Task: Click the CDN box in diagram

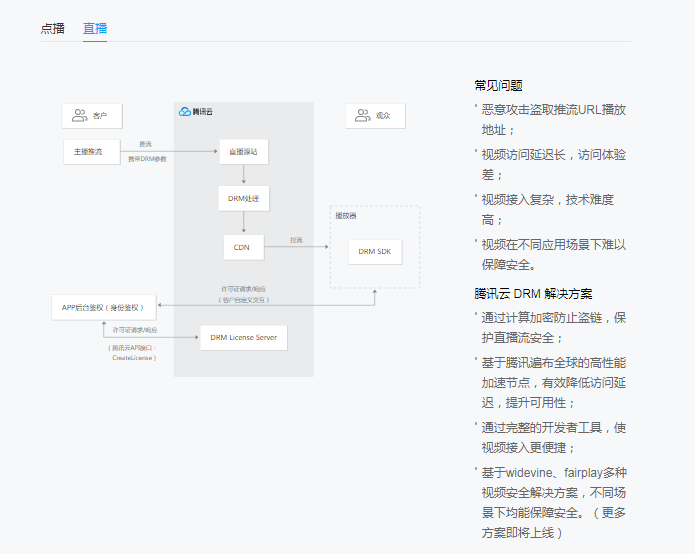Action: 244,247
